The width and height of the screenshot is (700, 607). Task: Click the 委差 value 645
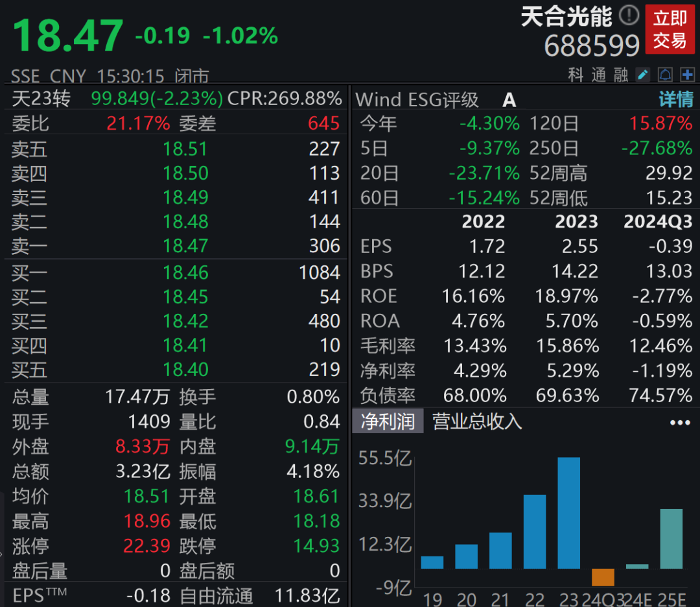(324, 123)
